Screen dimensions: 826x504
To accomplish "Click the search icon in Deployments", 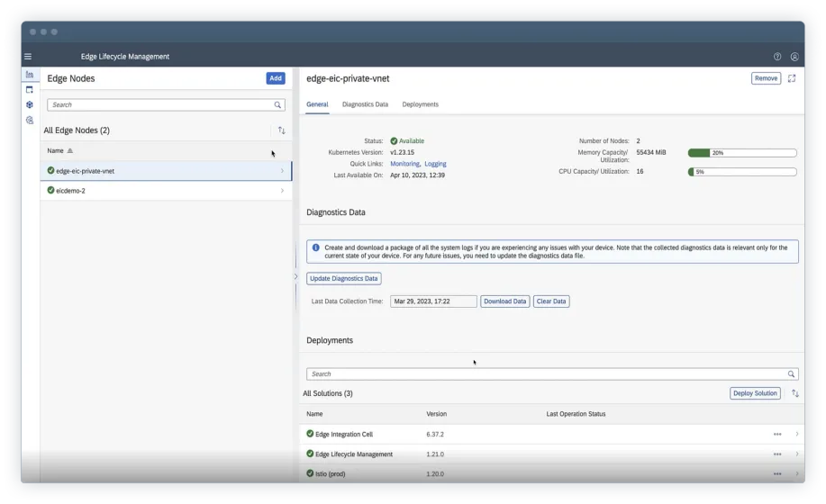I will tap(791, 373).
